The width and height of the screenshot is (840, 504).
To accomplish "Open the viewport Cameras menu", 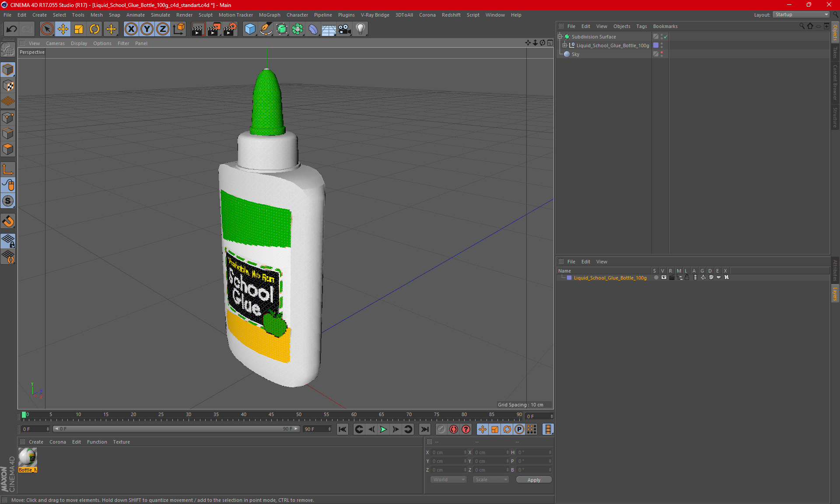I will point(55,43).
